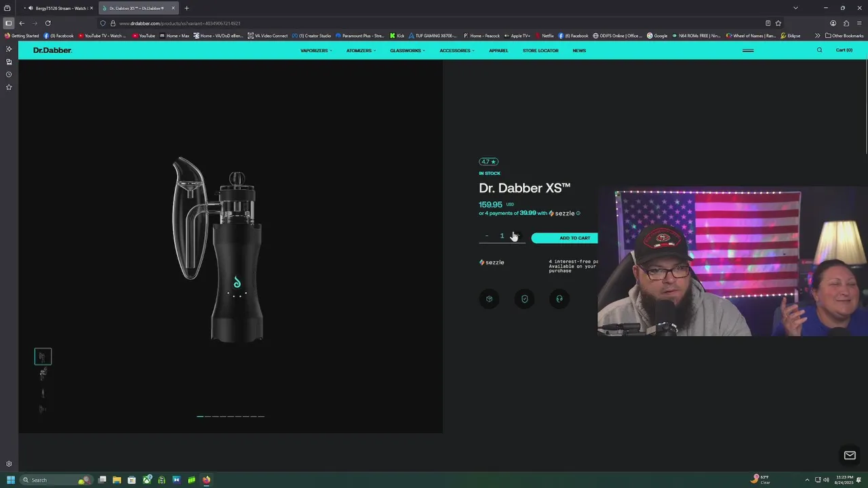868x488 pixels.
Task: Click the address bar URL field
Action: pyautogui.click(x=434, y=23)
